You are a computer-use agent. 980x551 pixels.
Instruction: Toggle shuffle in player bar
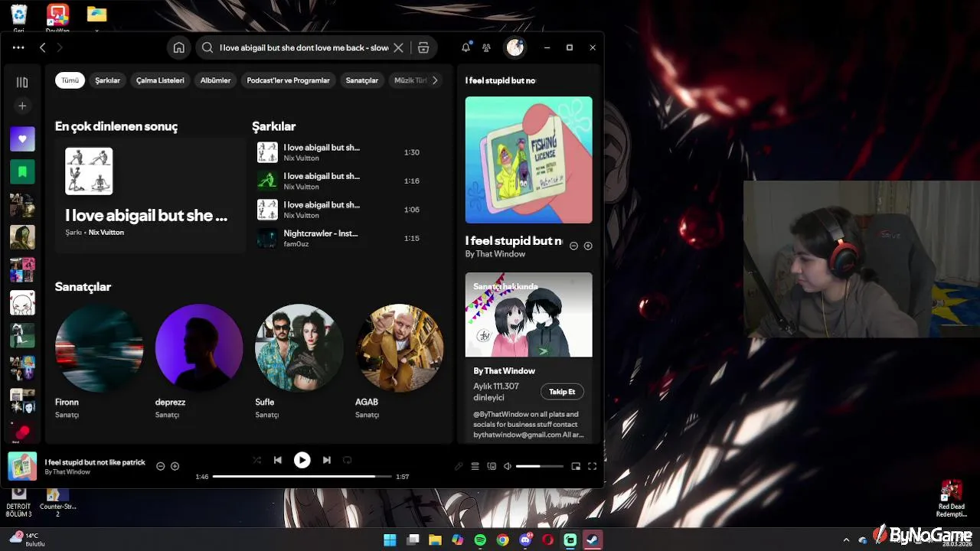click(x=257, y=460)
